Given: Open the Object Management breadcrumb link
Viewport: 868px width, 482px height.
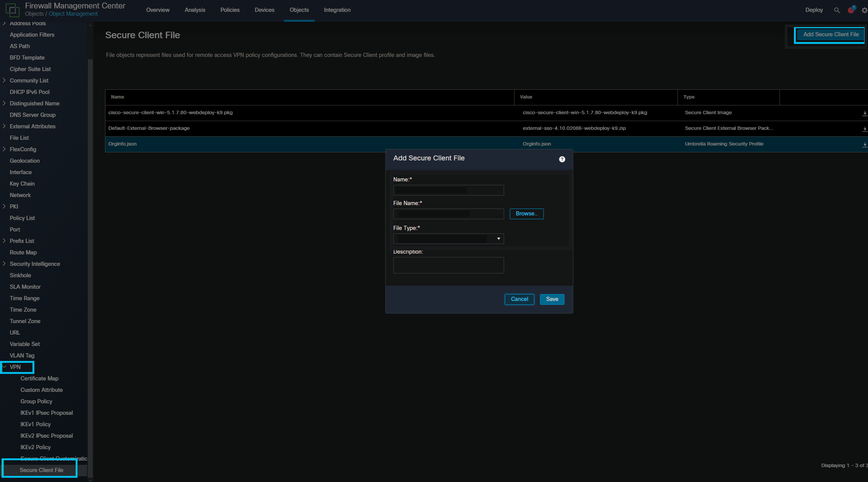Looking at the screenshot, I should [73, 14].
